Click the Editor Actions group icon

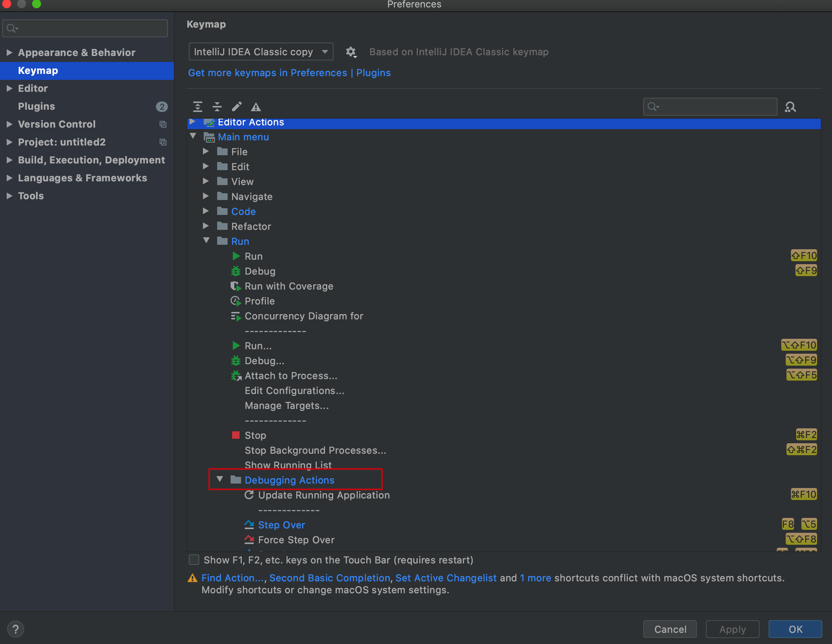(209, 122)
